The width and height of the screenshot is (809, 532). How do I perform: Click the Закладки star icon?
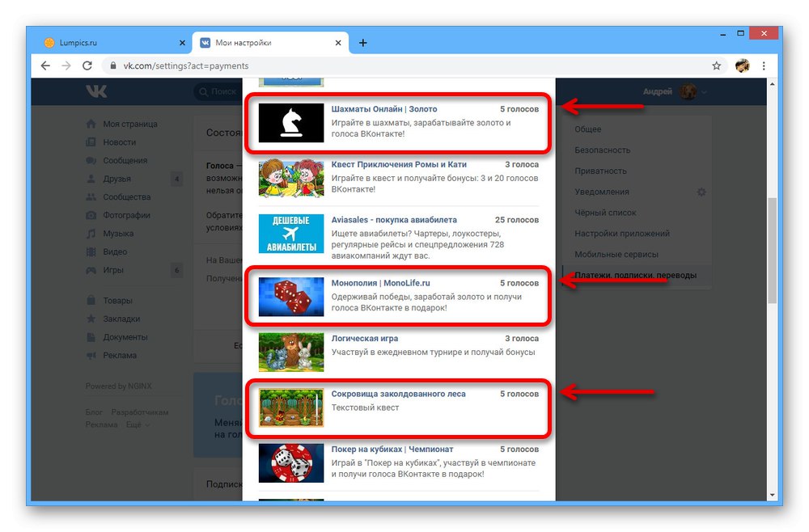[x=91, y=319]
